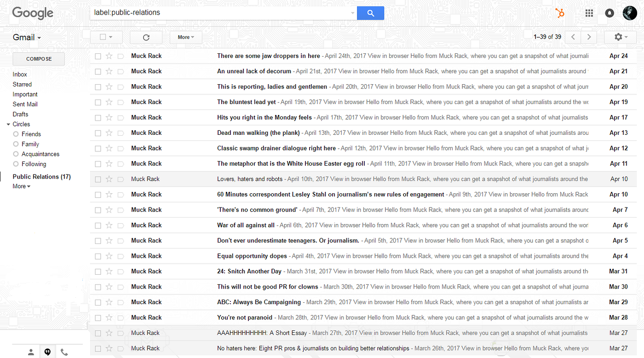Open Hangouts conversations icon
Image resolution: width=644 pixels, height=358 pixels.
(47, 352)
